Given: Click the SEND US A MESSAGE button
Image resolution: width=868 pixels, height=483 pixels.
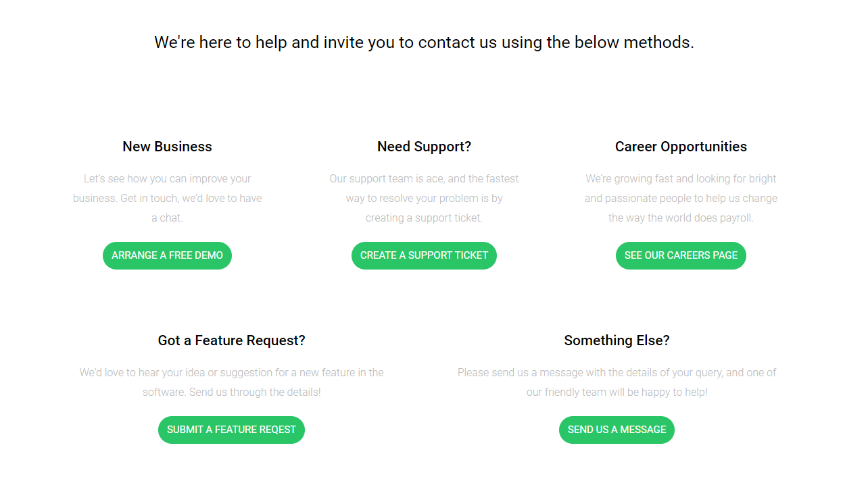Looking at the screenshot, I should [617, 430].
